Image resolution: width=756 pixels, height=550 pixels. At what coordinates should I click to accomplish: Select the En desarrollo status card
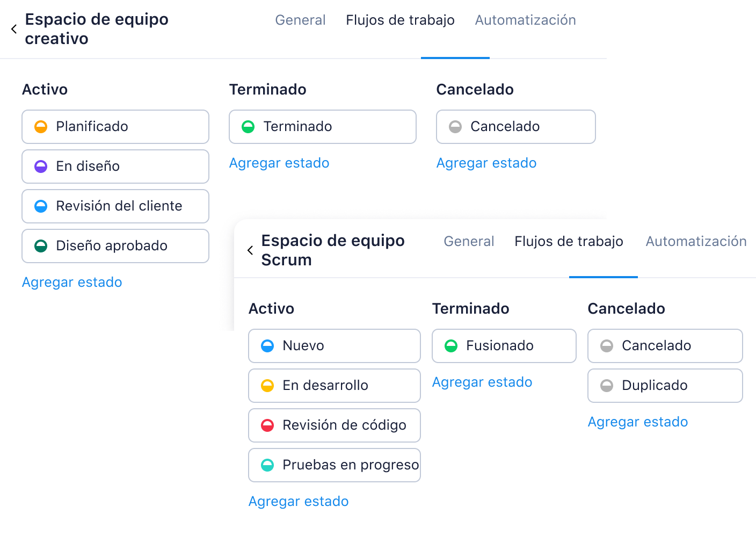[x=334, y=386]
